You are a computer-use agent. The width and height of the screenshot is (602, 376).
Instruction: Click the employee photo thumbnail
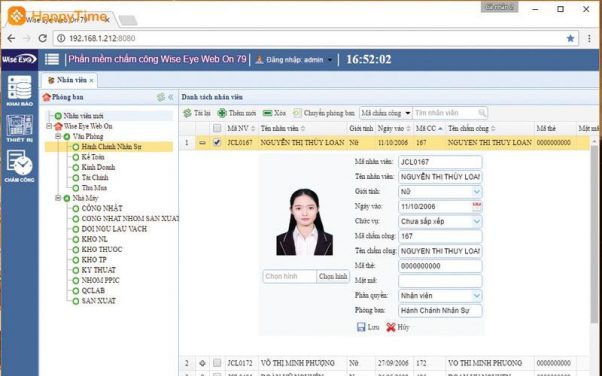click(x=304, y=222)
